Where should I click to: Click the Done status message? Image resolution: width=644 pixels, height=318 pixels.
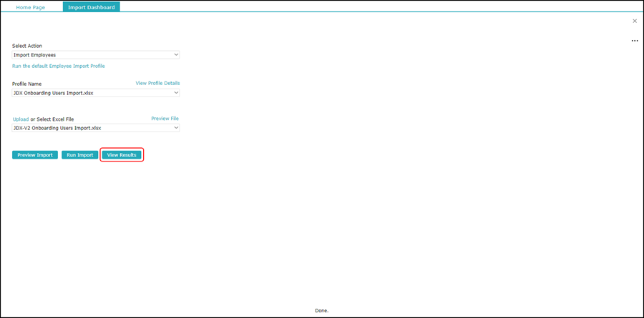tap(321, 311)
